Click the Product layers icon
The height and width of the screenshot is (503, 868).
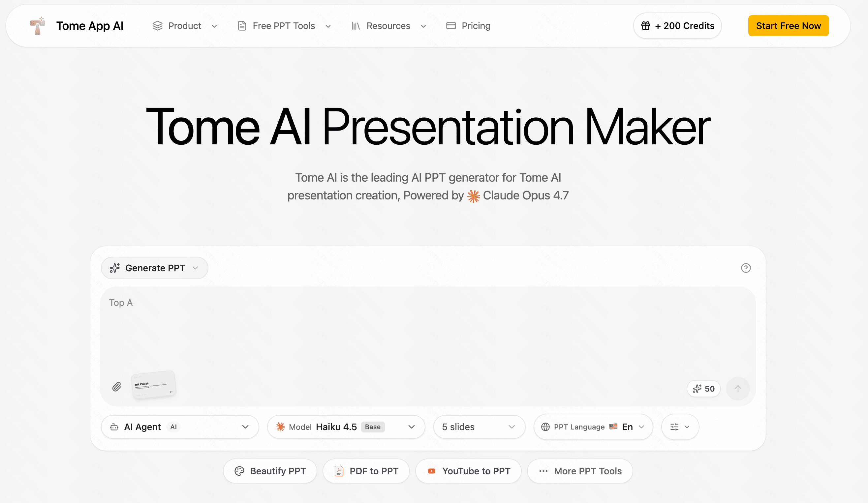point(157,26)
